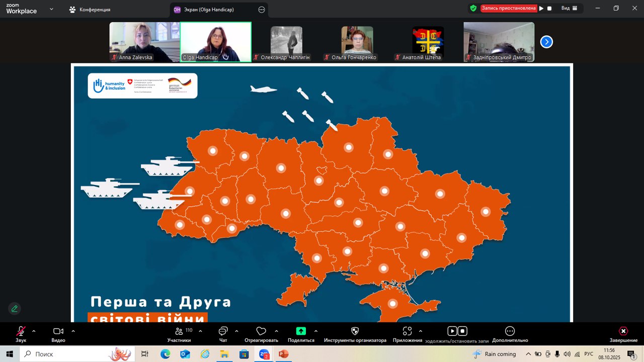Open PowerPoint from the Windows taskbar

coord(283,354)
